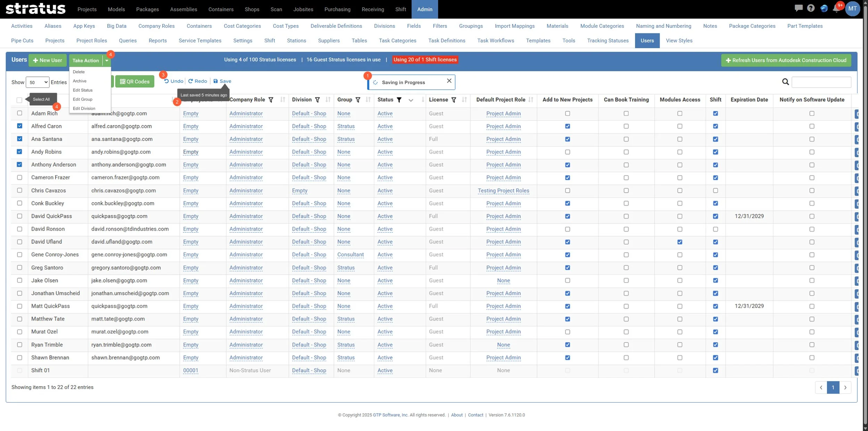Open the notifications bell icon
Screen dimensions: 868x431
tap(836, 9)
